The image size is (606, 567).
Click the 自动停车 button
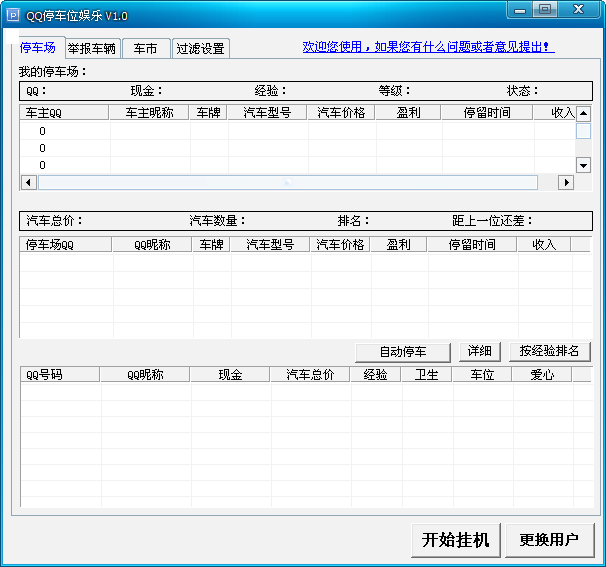pos(403,352)
